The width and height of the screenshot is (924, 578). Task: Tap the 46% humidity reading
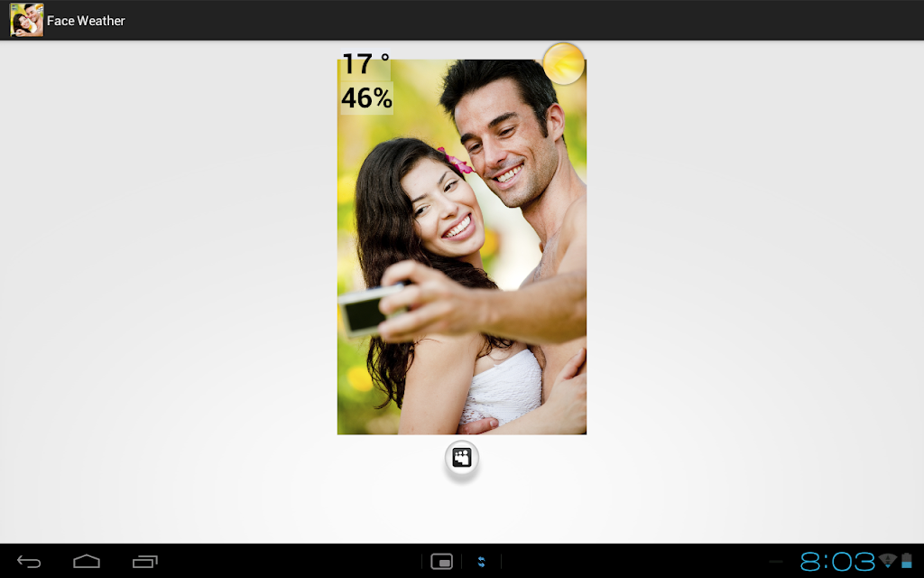pos(366,98)
